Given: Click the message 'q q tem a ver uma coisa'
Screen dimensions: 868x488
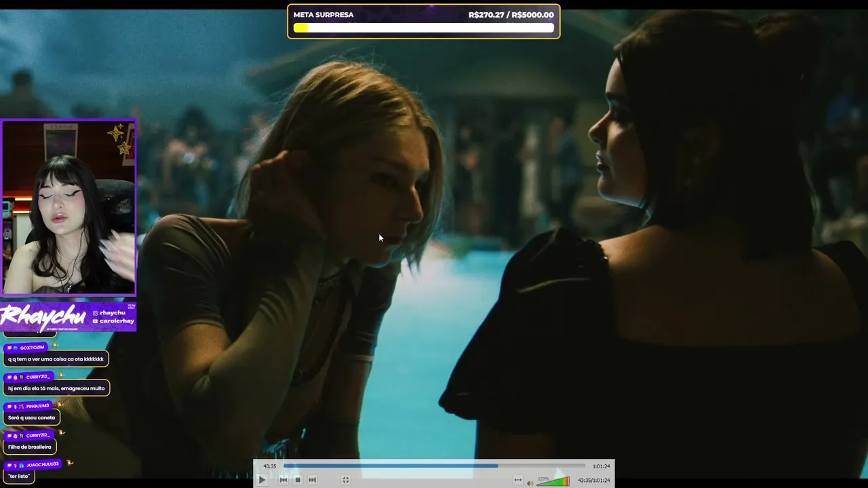Looking at the screenshot, I should (x=56, y=359).
